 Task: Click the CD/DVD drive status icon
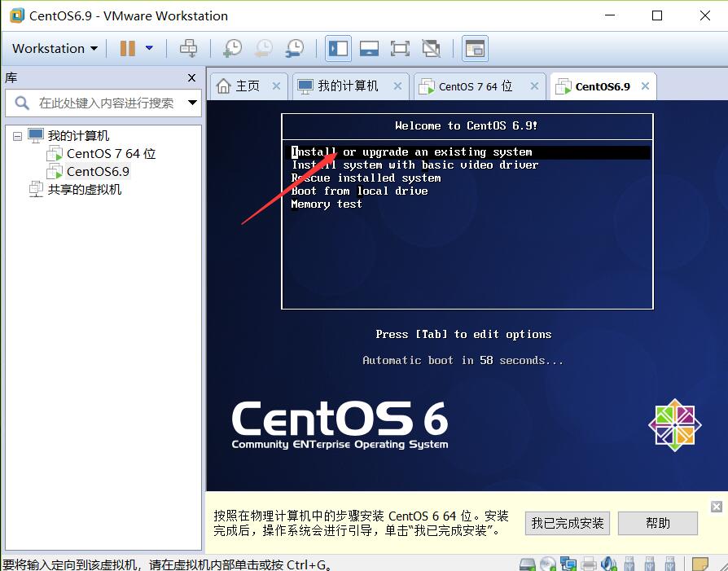(548, 564)
